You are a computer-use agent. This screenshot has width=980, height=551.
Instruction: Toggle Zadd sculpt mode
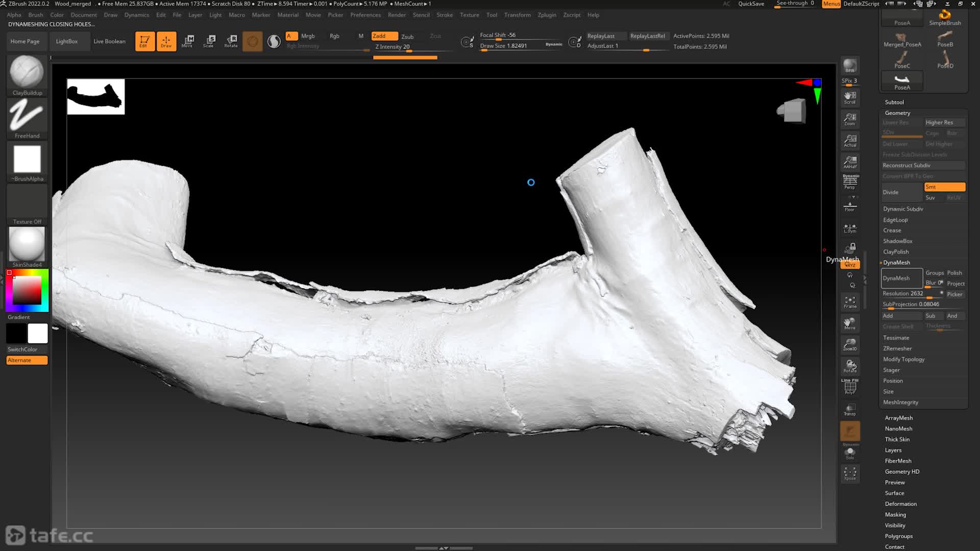click(384, 36)
